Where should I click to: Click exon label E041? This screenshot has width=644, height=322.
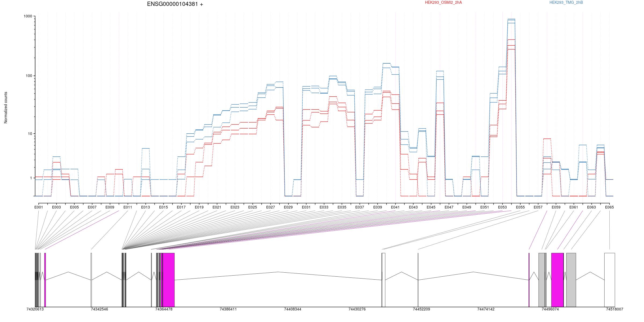(395, 207)
